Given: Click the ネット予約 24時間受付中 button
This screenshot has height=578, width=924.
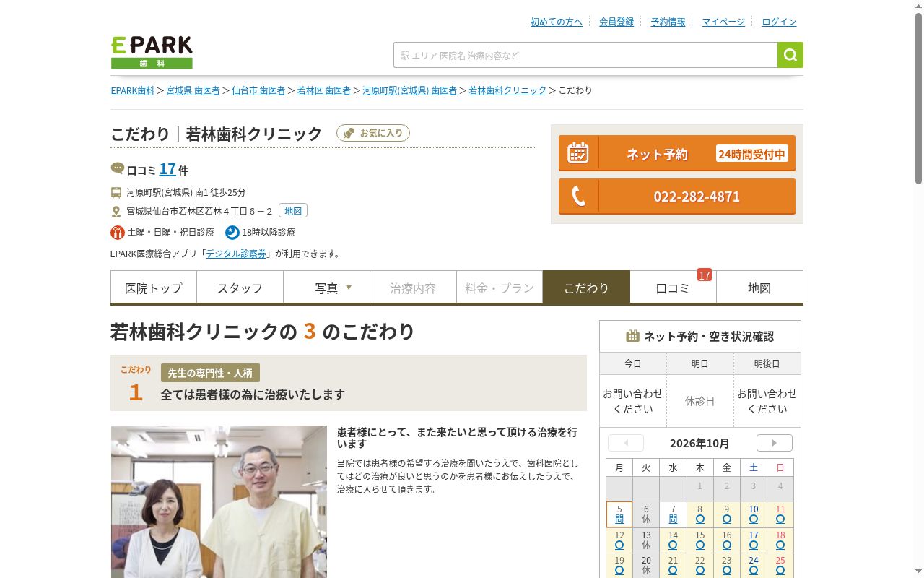Looking at the screenshot, I should [x=677, y=153].
